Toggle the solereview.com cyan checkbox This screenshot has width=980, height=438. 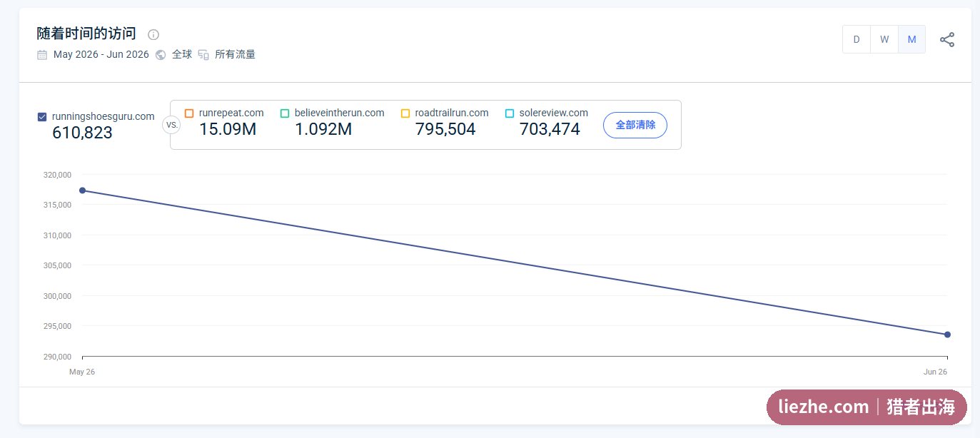(x=510, y=113)
